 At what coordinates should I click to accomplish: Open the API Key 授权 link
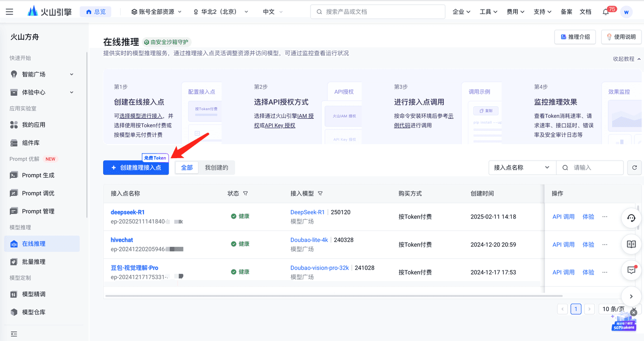pyautogui.click(x=280, y=125)
